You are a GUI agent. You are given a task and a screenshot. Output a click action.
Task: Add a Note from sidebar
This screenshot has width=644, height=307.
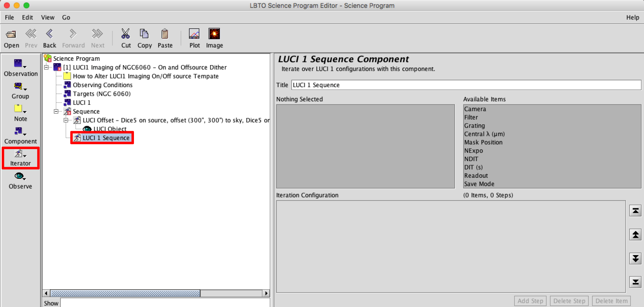tap(20, 113)
